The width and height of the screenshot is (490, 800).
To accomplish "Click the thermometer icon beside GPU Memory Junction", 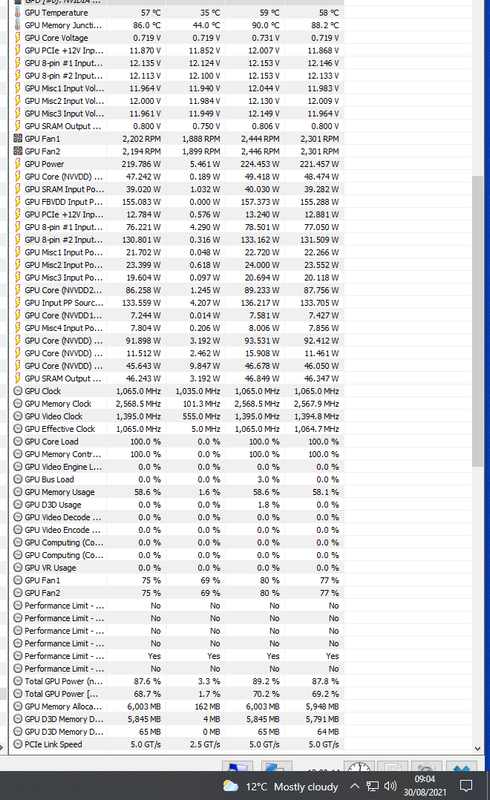I will point(18,25).
